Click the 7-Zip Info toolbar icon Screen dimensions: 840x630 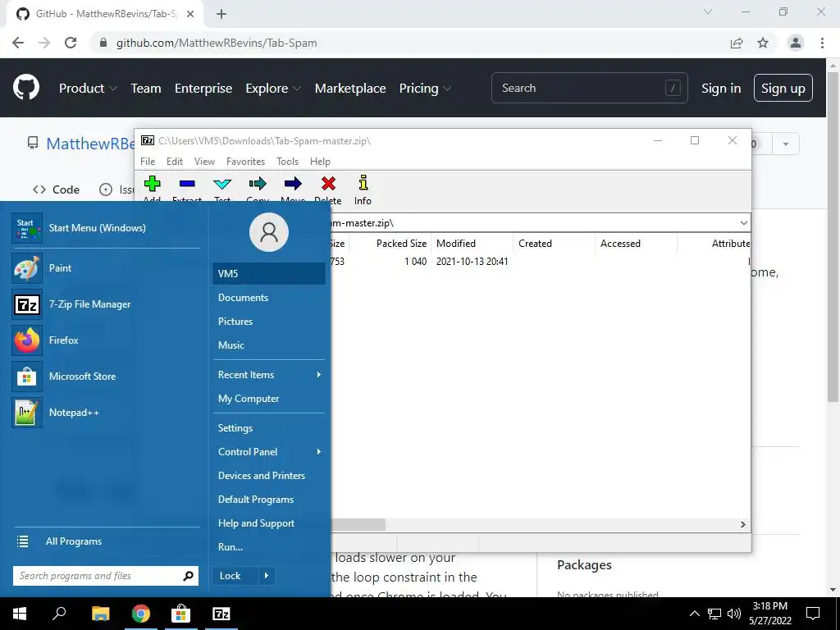[x=363, y=183]
